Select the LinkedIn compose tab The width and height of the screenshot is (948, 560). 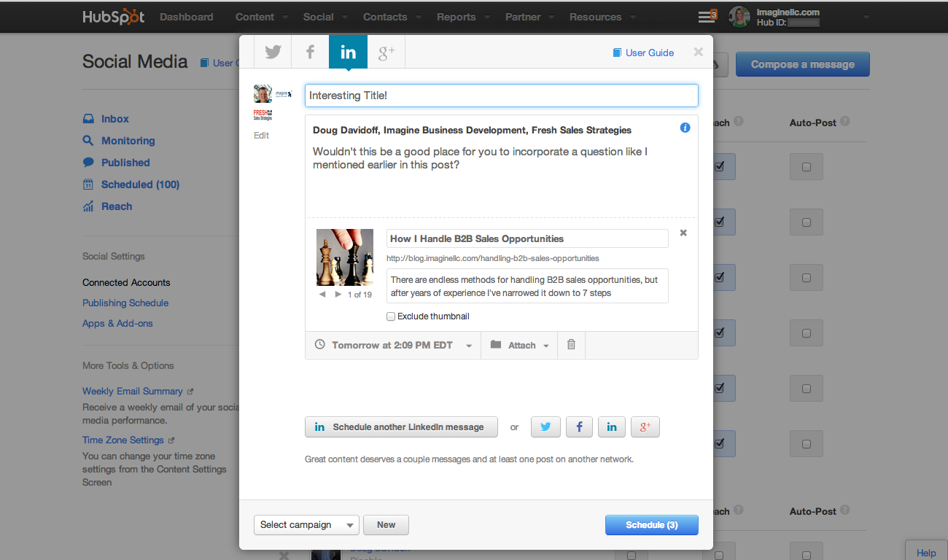click(348, 52)
